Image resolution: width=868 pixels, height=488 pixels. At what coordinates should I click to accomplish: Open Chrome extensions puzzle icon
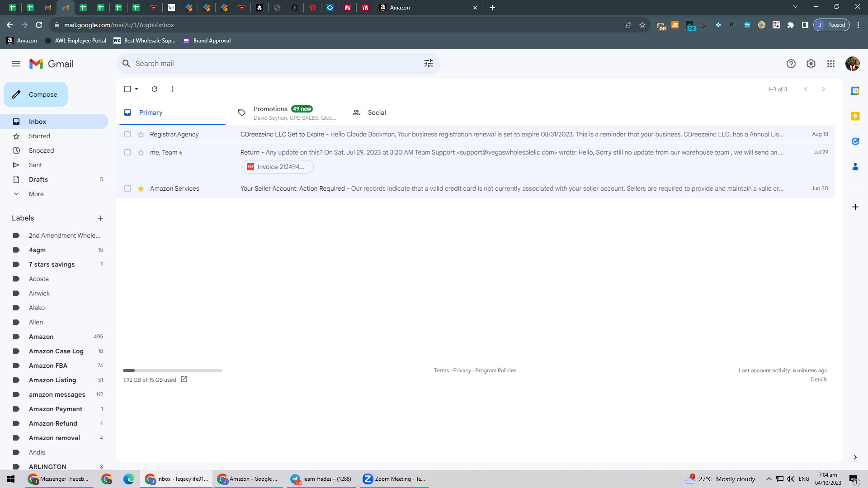coord(791,25)
